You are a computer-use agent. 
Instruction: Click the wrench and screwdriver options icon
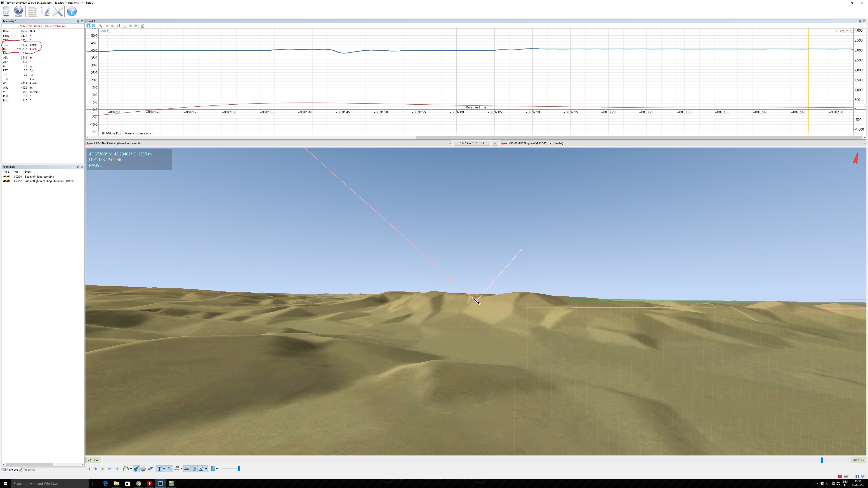(x=58, y=11)
